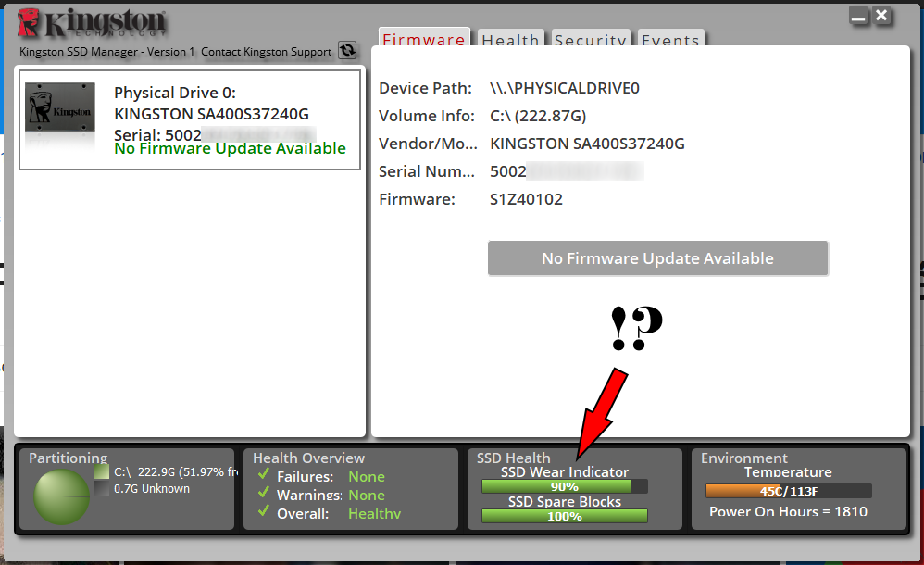This screenshot has width=924, height=565.
Task: Click the Serial Num... field label
Action: coord(427,171)
